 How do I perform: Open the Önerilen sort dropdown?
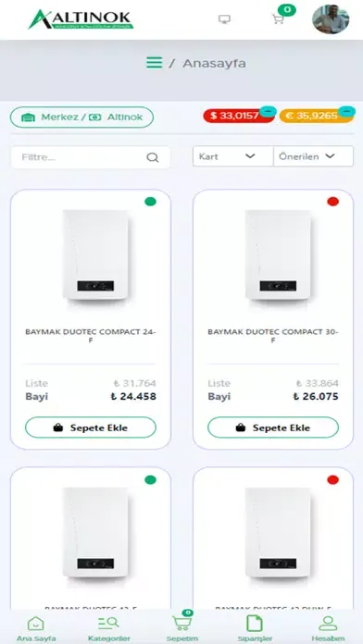point(313,156)
